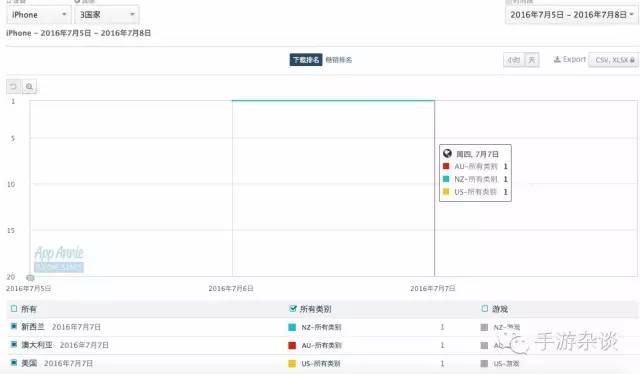Click the y-axis label 10

11,185
